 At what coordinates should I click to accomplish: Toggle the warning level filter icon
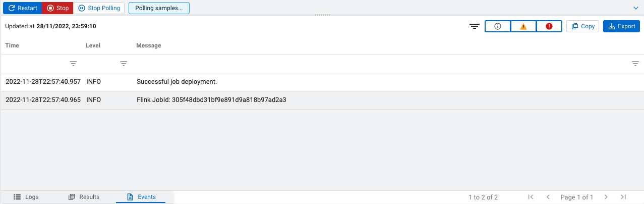click(x=523, y=27)
